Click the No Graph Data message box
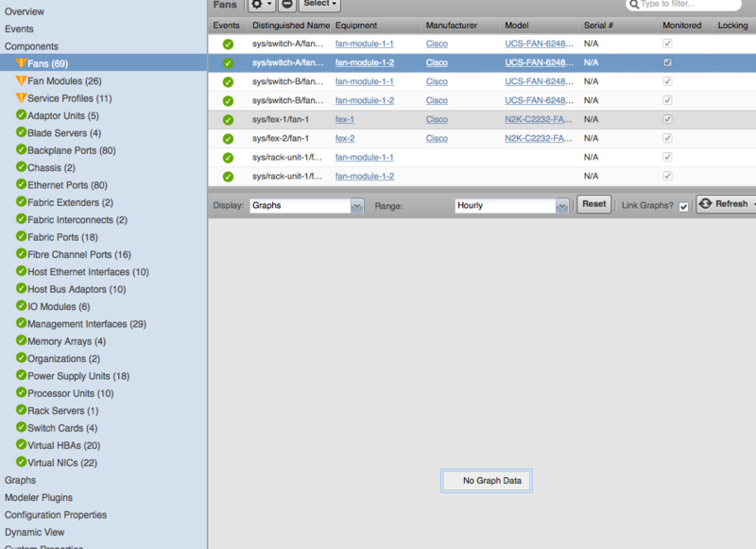Image resolution: width=756 pixels, height=549 pixels. 487,481
